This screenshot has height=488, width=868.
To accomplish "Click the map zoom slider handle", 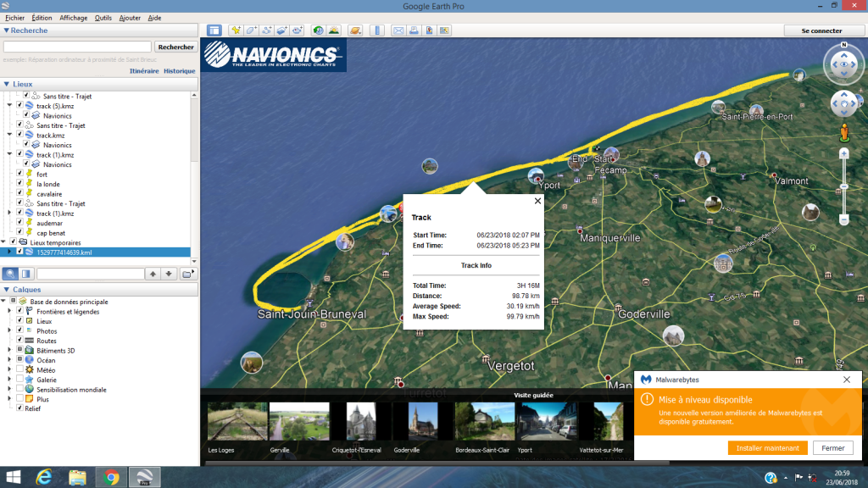I will (x=843, y=187).
